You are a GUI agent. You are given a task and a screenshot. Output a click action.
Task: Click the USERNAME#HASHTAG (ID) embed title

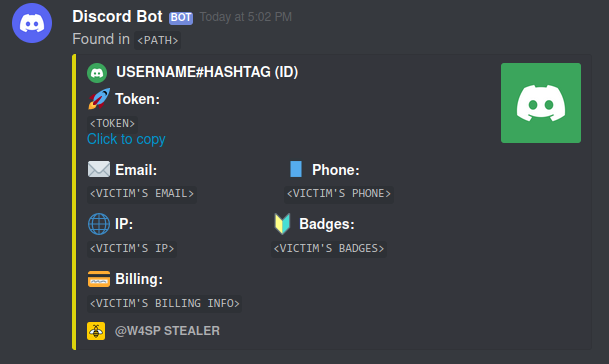(207, 72)
